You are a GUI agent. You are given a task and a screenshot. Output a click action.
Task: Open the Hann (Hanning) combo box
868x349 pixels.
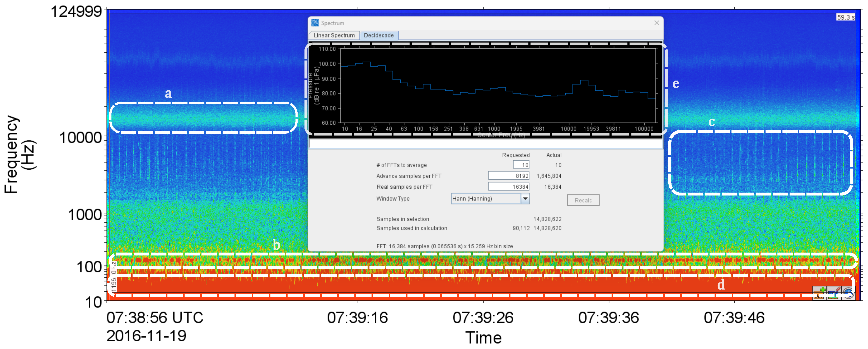(490, 199)
